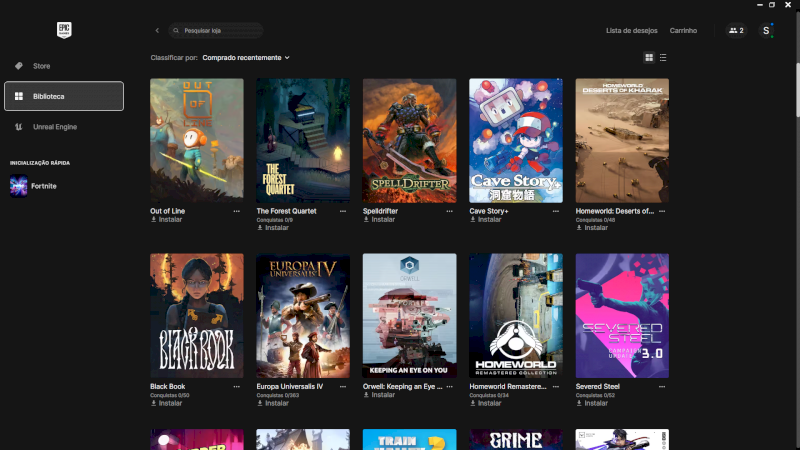Click the install icon for Black Book

click(x=154, y=403)
